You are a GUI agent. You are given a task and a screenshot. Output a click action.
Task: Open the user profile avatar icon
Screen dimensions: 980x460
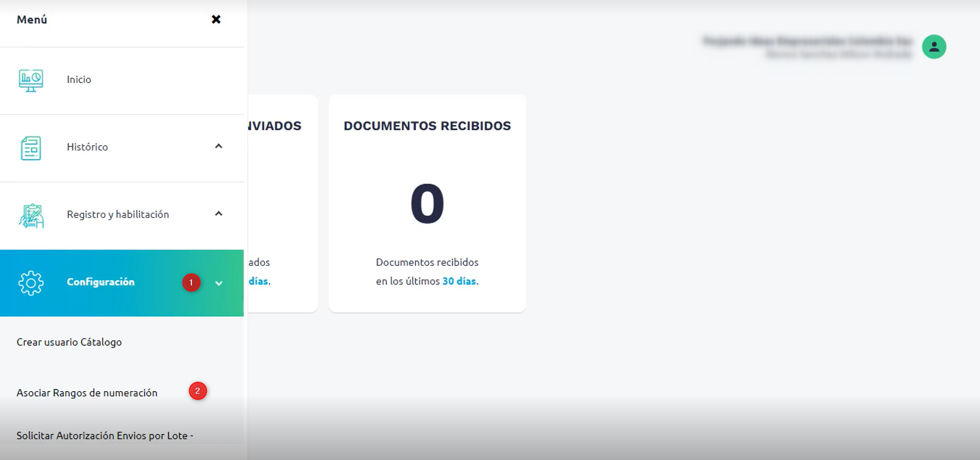(x=934, y=47)
